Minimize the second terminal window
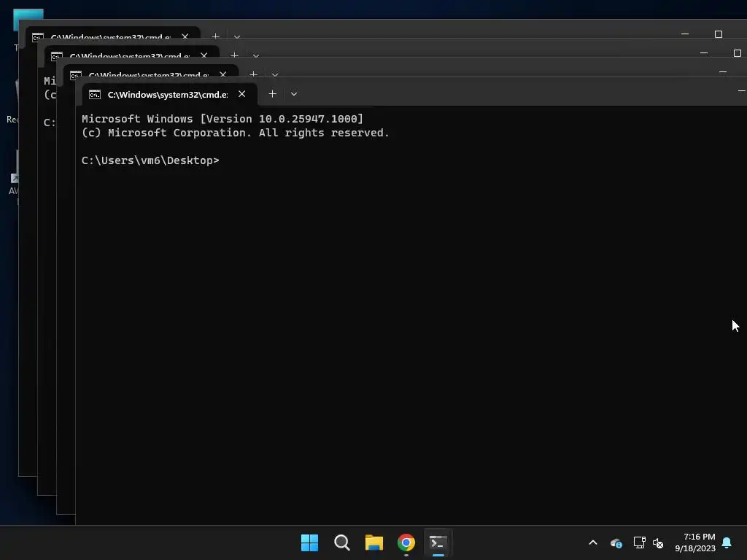This screenshot has width=747, height=560. tap(723, 71)
